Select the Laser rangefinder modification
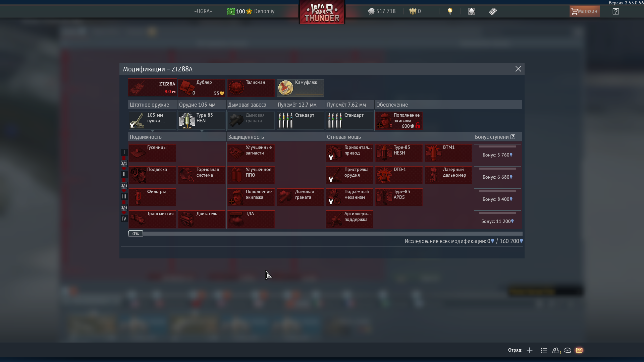The width and height of the screenshot is (644, 362). pos(448,175)
